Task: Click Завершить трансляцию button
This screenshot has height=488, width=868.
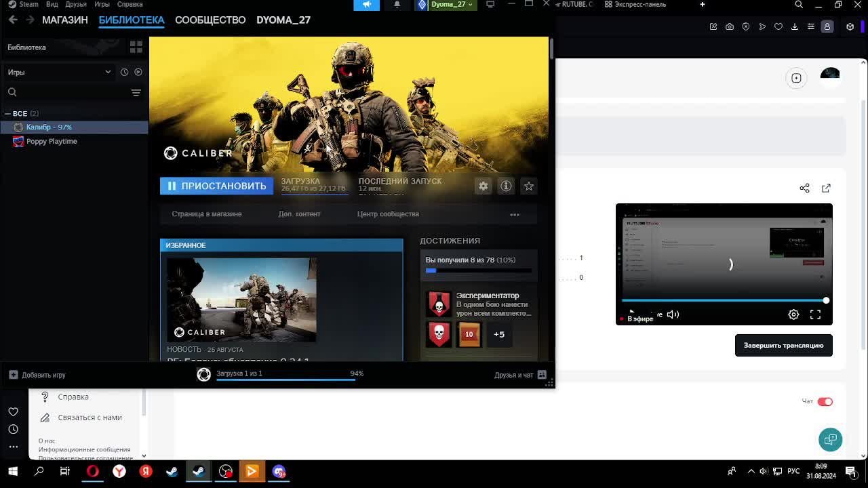Action: coord(784,345)
